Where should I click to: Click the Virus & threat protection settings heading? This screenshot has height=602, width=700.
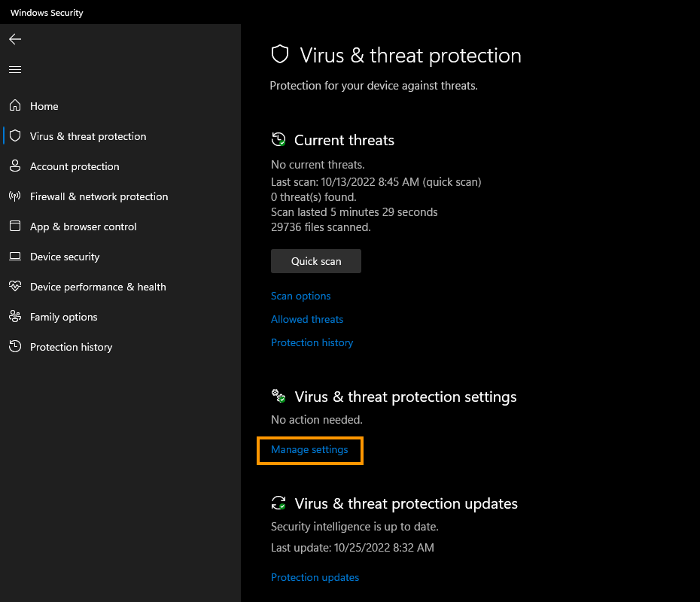coord(406,397)
